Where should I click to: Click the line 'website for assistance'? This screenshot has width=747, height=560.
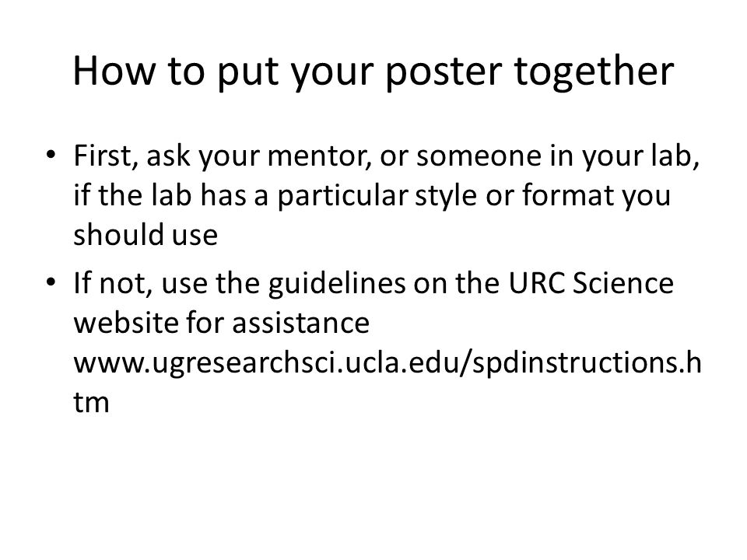click(x=222, y=322)
